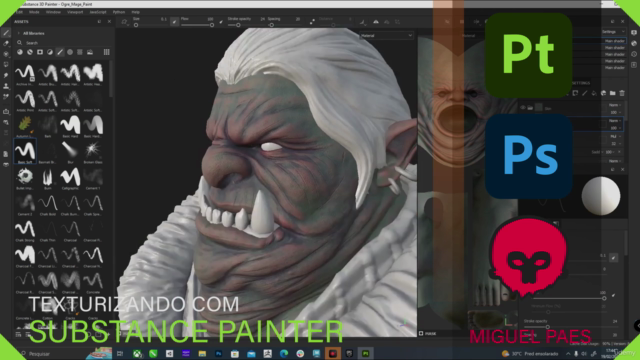Viewport: 640px width, 360px height.
Task: Add a folder to the layer stack
Action: [x=613, y=93]
